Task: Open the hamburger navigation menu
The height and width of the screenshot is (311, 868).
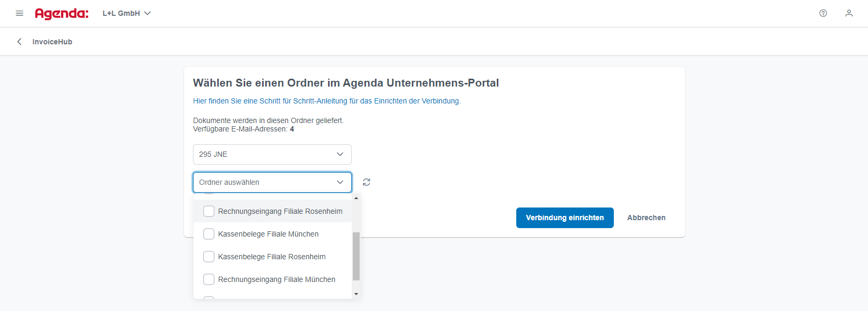Action: 20,13
